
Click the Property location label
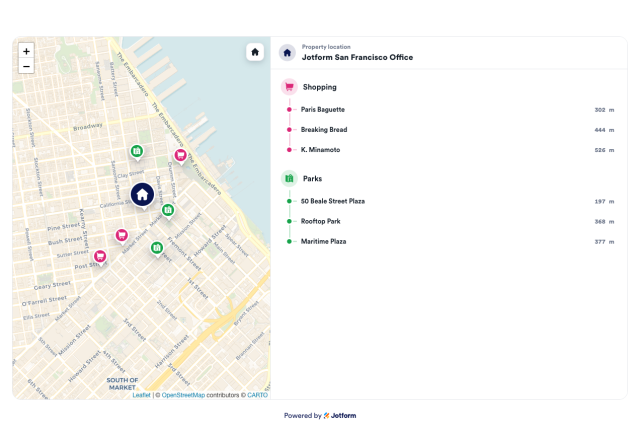click(x=326, y=47)
